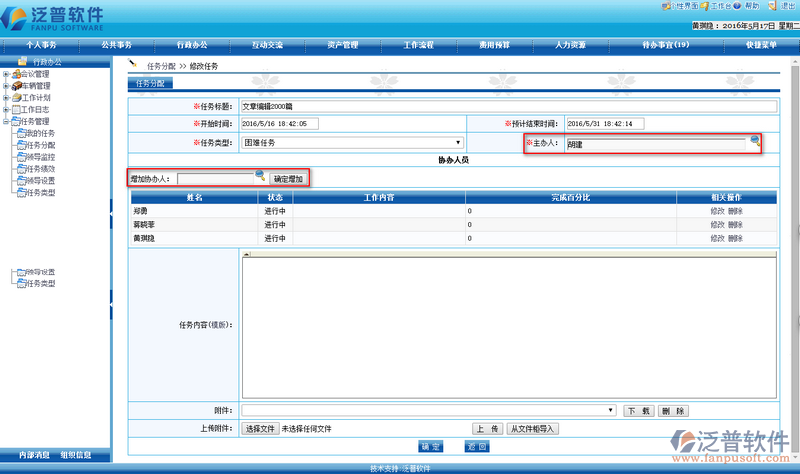Click the 增加协办人 search magnifier icon

(x=260, y=177)
